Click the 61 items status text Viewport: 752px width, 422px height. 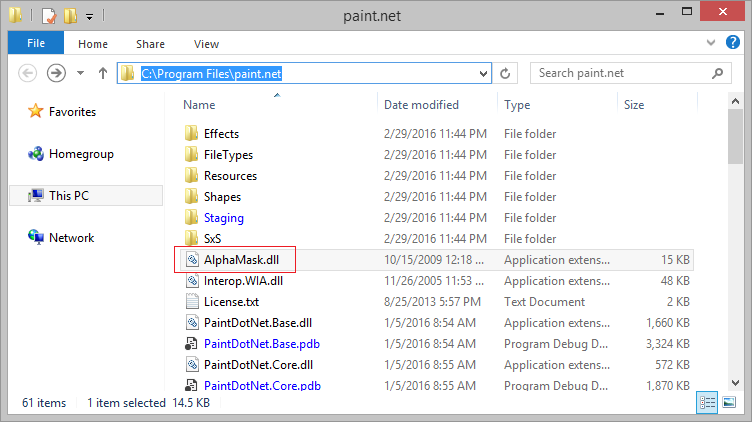44,403
